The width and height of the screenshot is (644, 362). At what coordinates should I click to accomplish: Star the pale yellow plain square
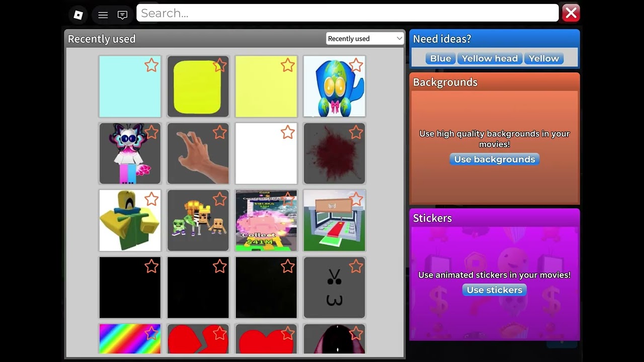click(288, 65)
